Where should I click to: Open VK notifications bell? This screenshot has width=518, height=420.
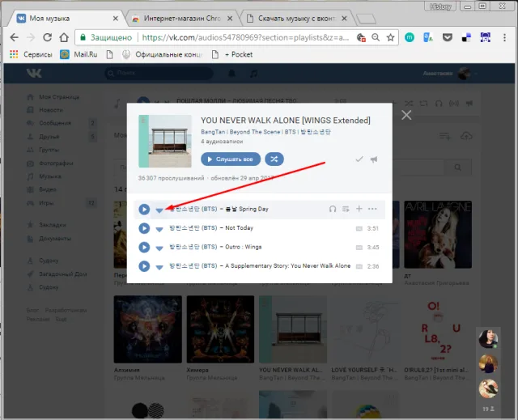232,74
